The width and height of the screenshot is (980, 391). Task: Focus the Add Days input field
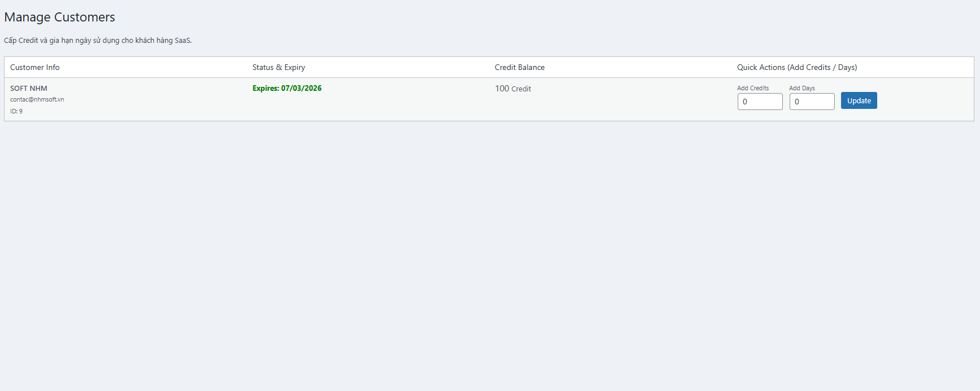point(812,102)
